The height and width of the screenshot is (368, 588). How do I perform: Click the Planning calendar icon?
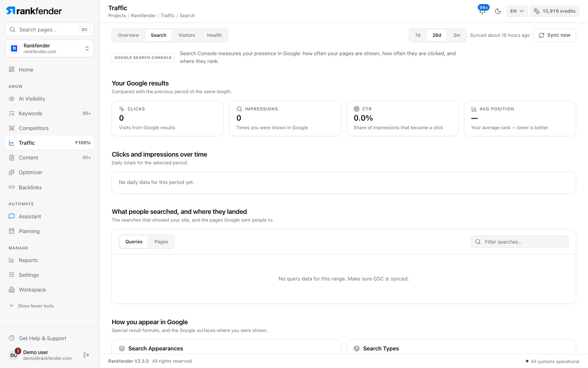(12, 231)
